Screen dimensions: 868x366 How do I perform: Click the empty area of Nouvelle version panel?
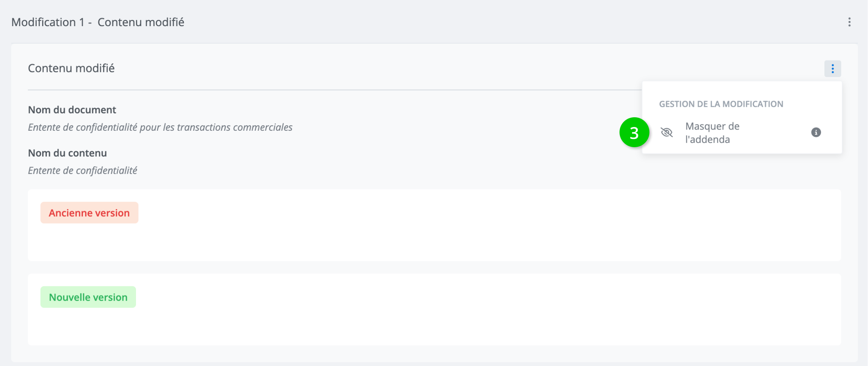click(448, 323)
